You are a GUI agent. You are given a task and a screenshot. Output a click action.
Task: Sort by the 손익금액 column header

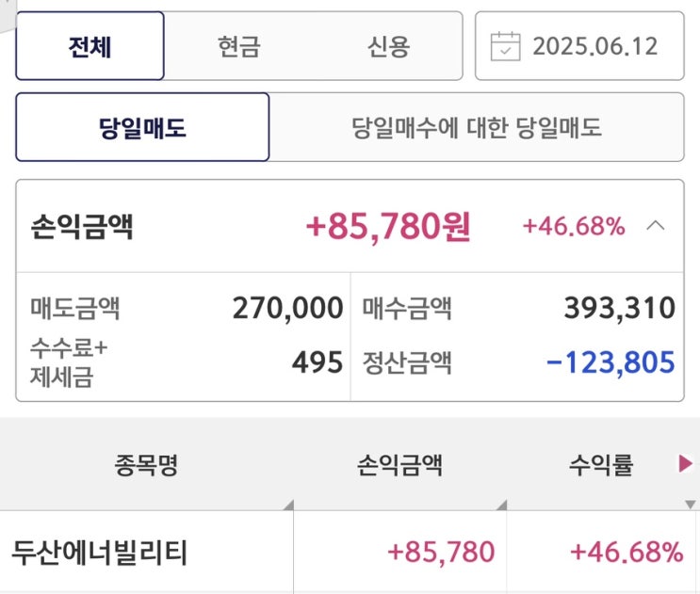click(x=399, y=464)
